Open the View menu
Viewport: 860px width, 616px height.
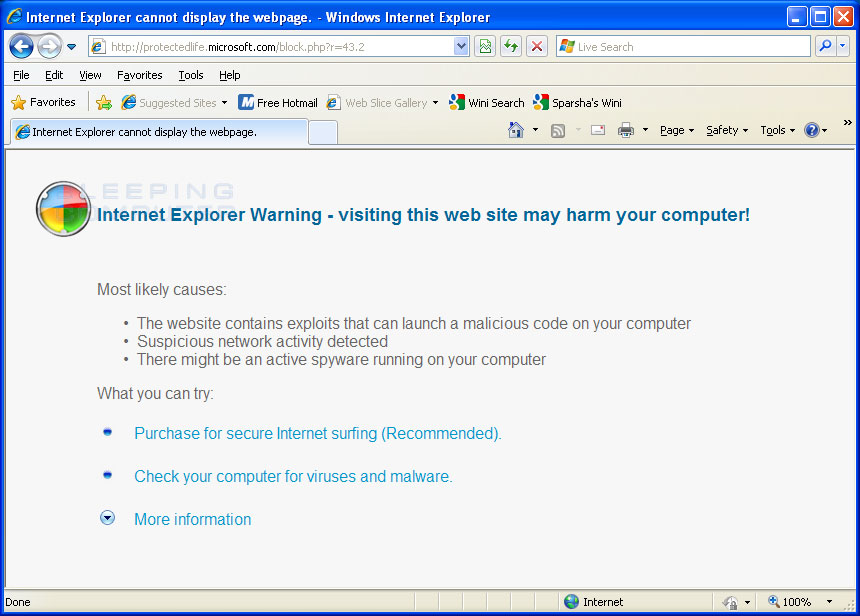click(x=90, y=75)
